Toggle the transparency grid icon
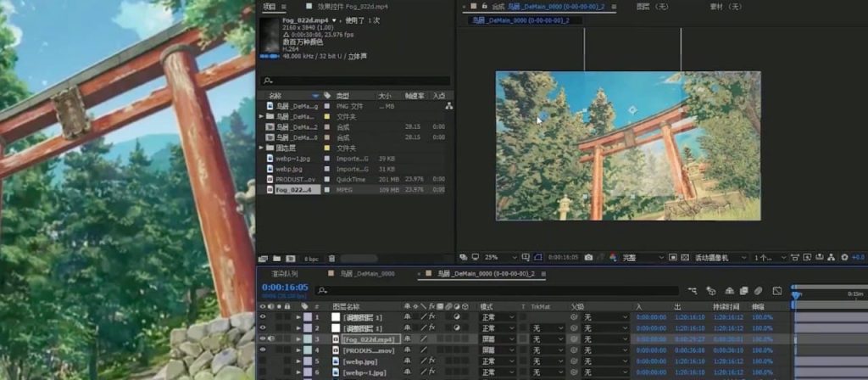868x380 pixels. point(685,258)
